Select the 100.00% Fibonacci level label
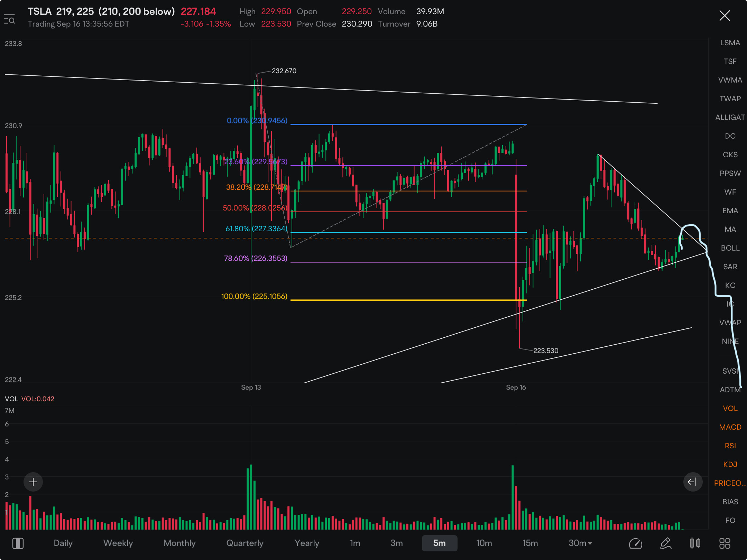 click(254, 297)
